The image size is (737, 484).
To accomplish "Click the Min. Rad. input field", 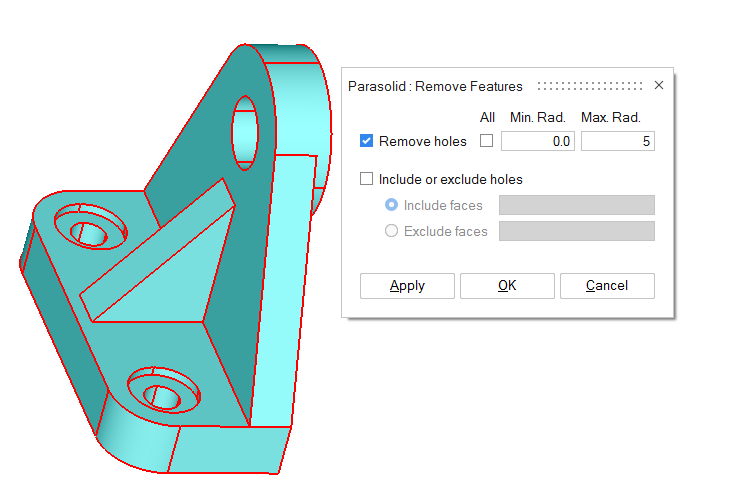I will click(537, 142).
